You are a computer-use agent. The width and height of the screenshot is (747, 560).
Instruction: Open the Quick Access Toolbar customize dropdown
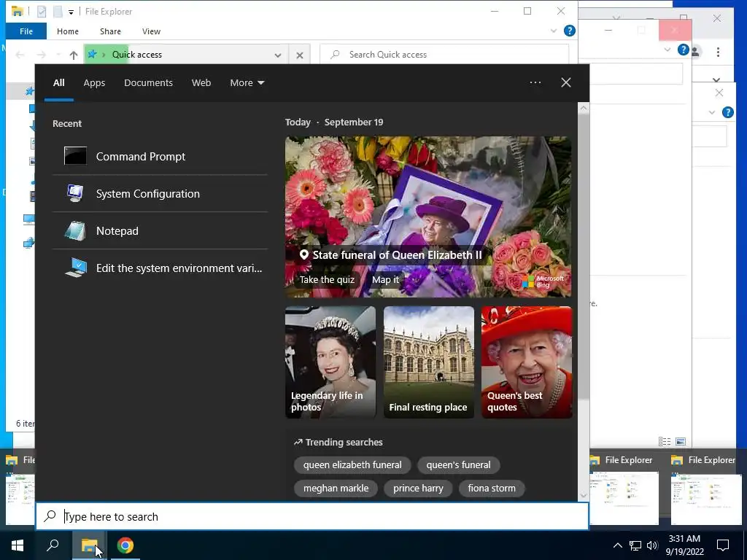pos(71,12)
